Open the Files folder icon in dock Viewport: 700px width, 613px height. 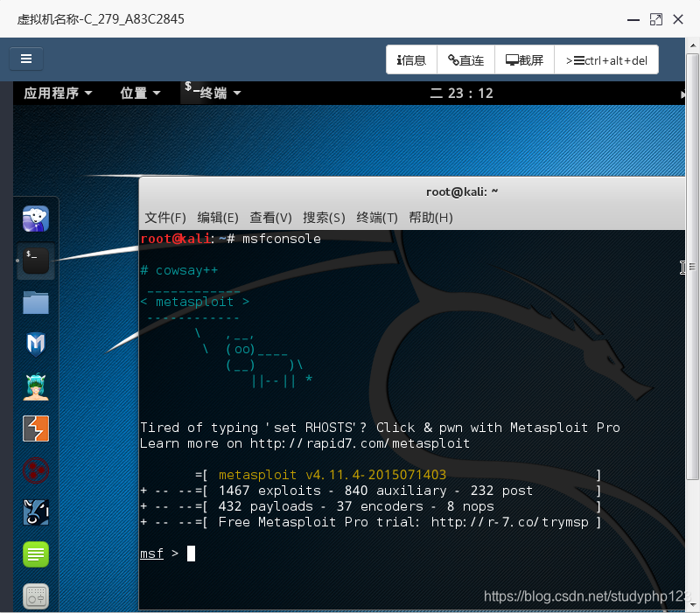36,303
